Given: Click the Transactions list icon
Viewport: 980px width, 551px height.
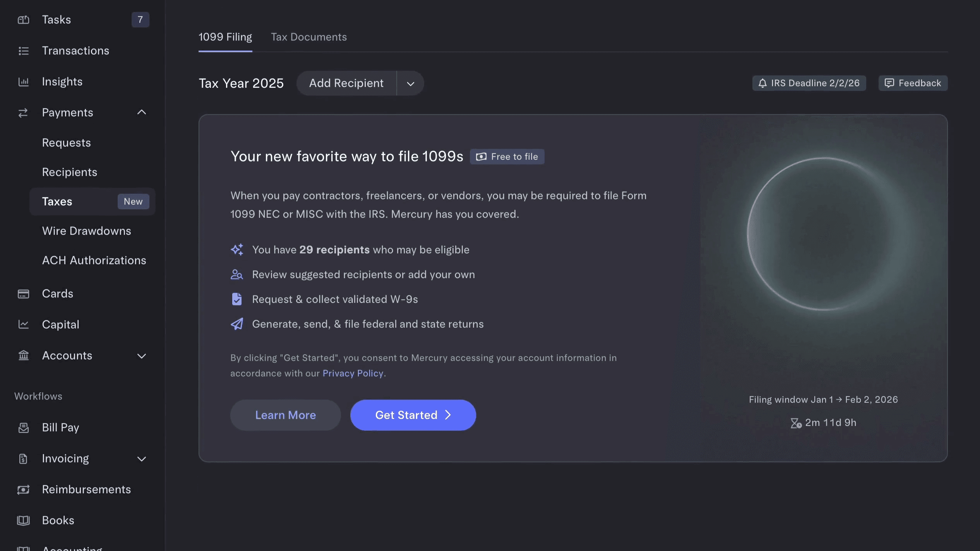Looking at the screenshot, I should (23, 51).
